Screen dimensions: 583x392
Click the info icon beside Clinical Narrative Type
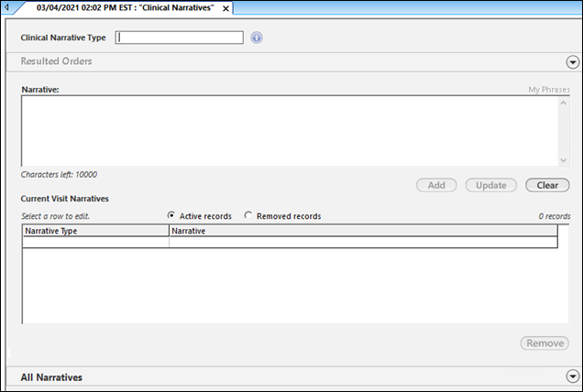coord(256,38)
